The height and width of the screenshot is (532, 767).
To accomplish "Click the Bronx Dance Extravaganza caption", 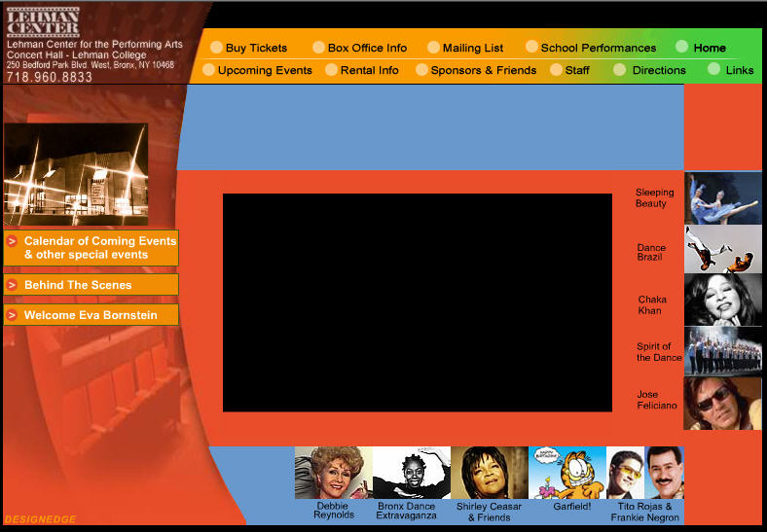I will [x=406, y=511].
